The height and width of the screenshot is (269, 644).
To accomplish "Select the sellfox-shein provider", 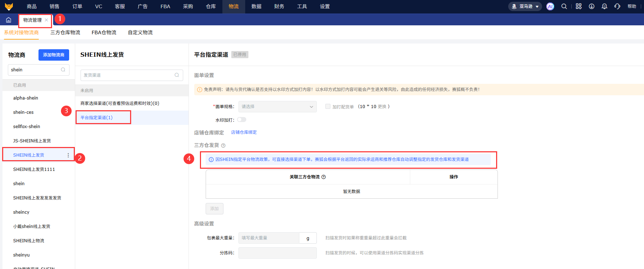I will pyautogui.click(x=38, y=127).
